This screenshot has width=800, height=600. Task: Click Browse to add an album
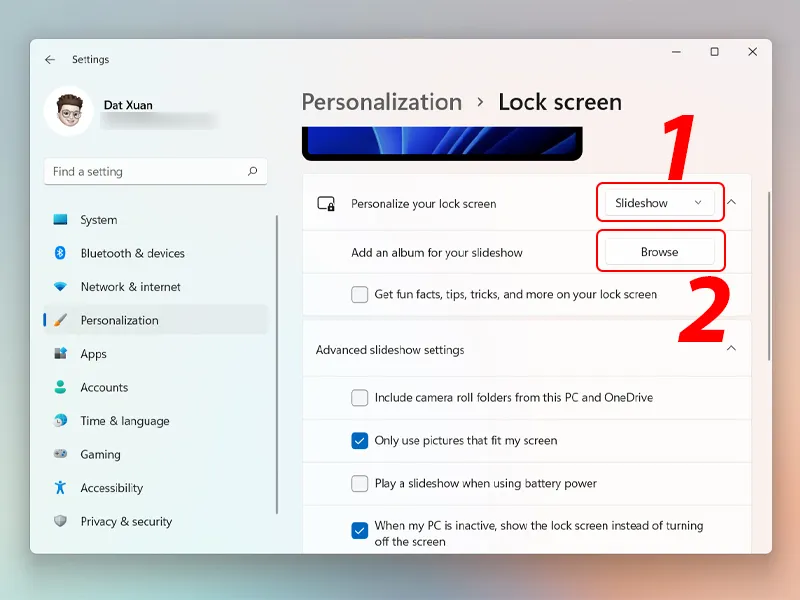click(x=659, y=252)
